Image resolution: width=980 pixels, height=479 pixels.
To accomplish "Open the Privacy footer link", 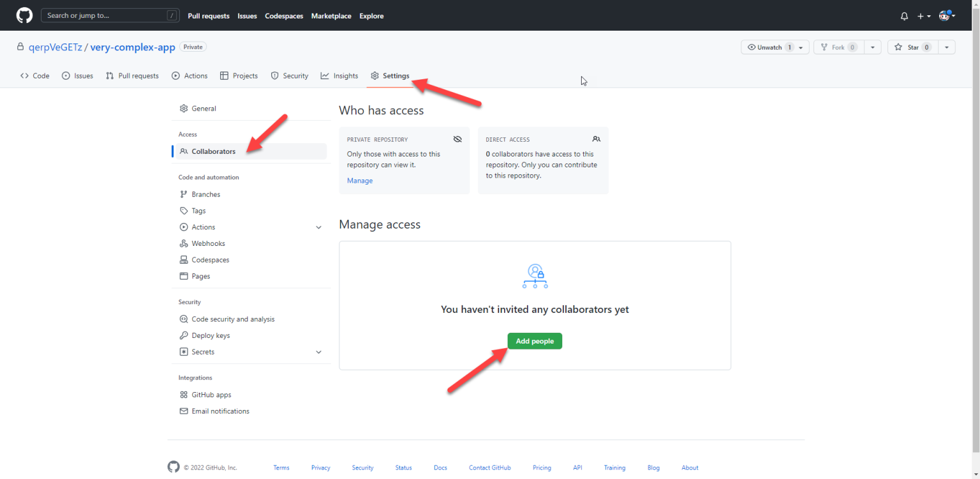I will pyautogui.click(x=321, y=468).
